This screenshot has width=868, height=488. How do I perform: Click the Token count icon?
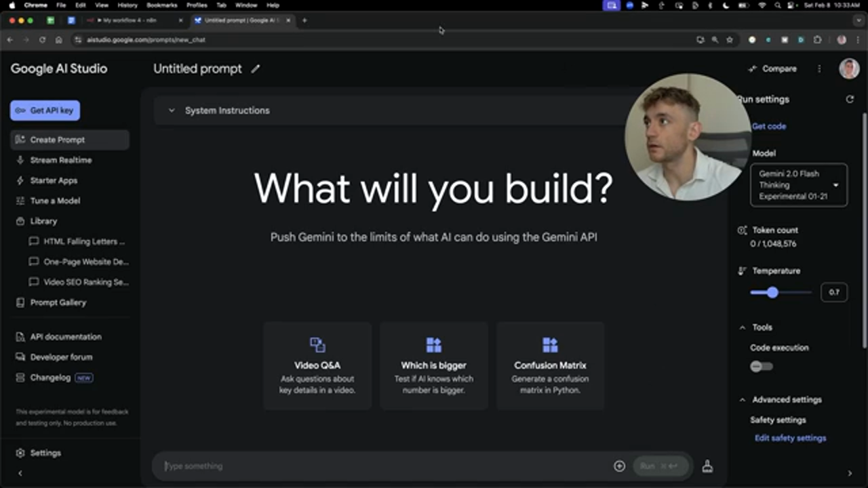[x=742, y=230]
